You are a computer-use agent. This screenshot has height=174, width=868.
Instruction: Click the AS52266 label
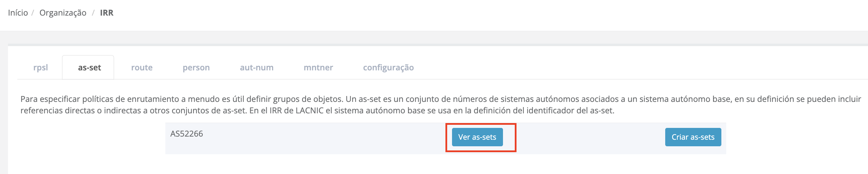[x=186, y=134]
